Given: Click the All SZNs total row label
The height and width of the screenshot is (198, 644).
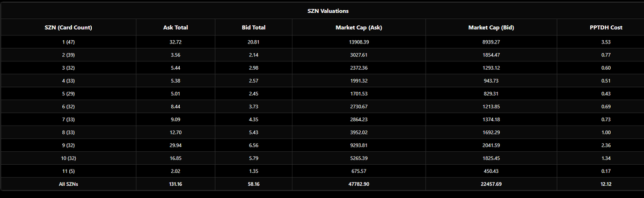Looking at the screenshot, I should click(x=68, y=185).
